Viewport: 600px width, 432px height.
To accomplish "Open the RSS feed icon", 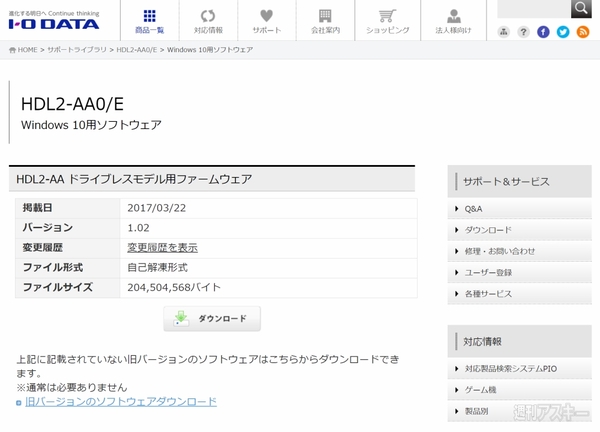I will (x=583, y=32).
